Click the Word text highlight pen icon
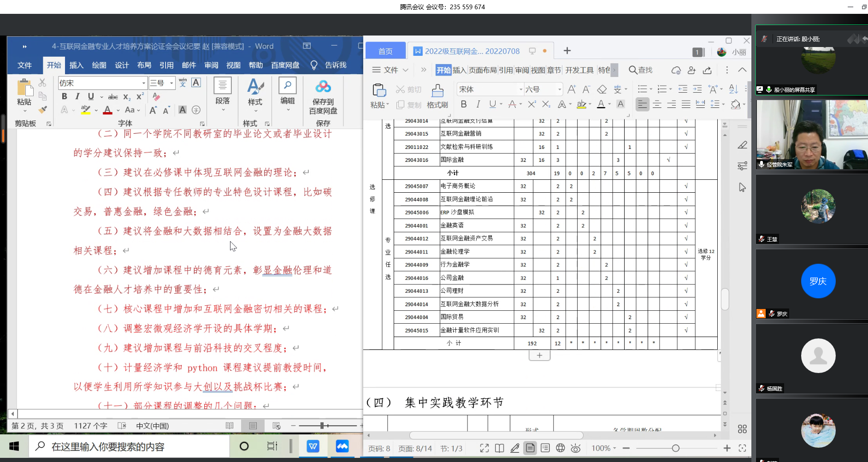This screenshot has height=462, width=868. click(85, 110)
